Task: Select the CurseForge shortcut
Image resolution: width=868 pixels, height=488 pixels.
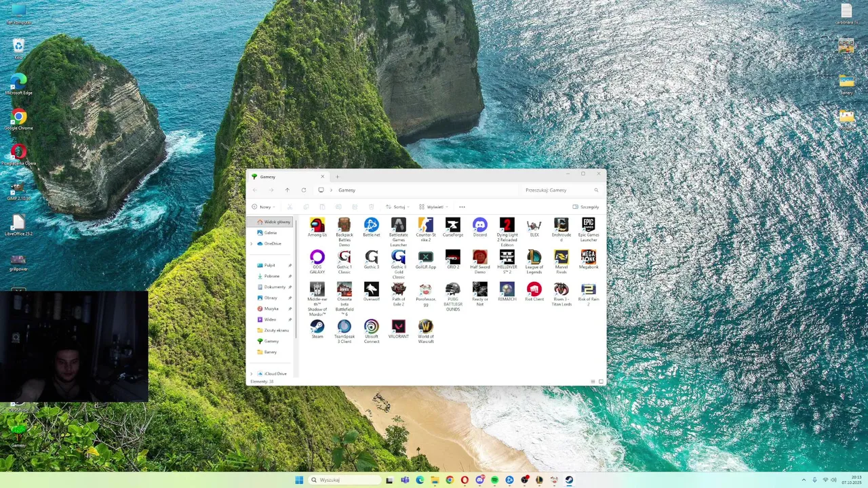Action: pos(453,227)
